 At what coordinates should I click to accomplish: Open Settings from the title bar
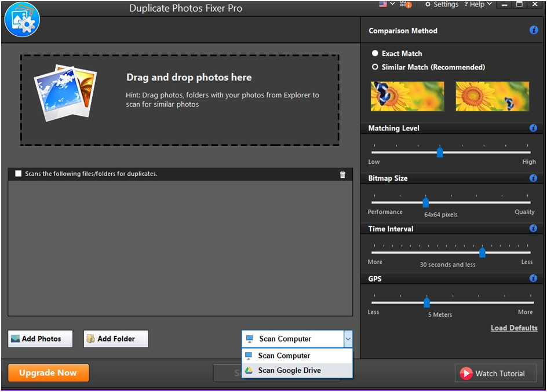pos(442,4)
